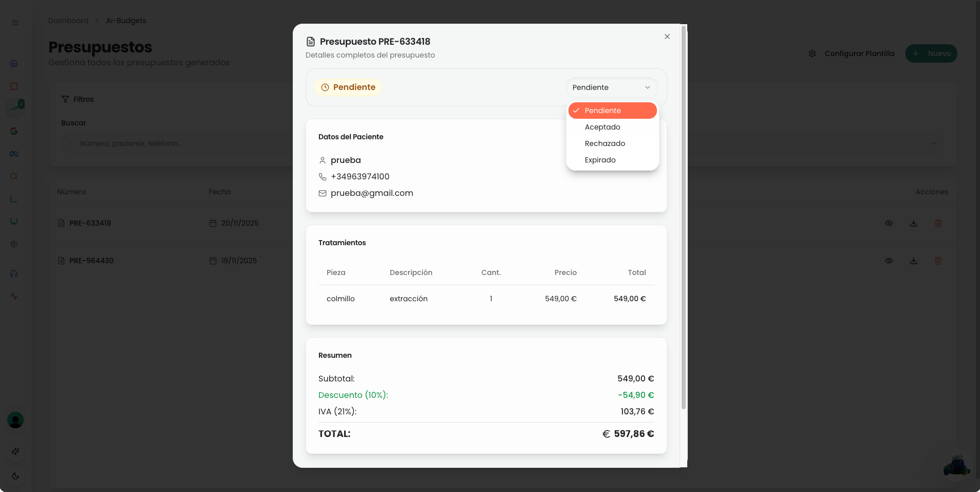Click the Nuevo button

pyautogui.click(x=931, y=53)
